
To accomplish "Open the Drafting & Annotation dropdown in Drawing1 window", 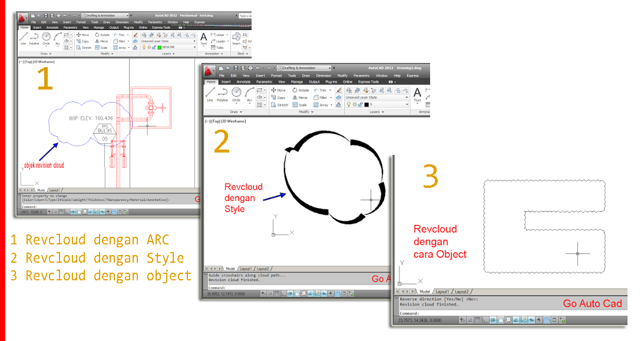I will 304,68.
